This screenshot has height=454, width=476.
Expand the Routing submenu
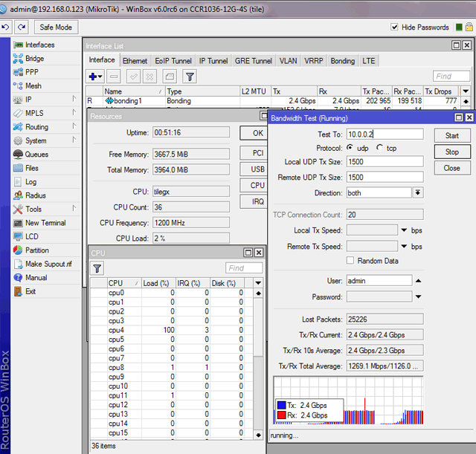coord(74,126)
